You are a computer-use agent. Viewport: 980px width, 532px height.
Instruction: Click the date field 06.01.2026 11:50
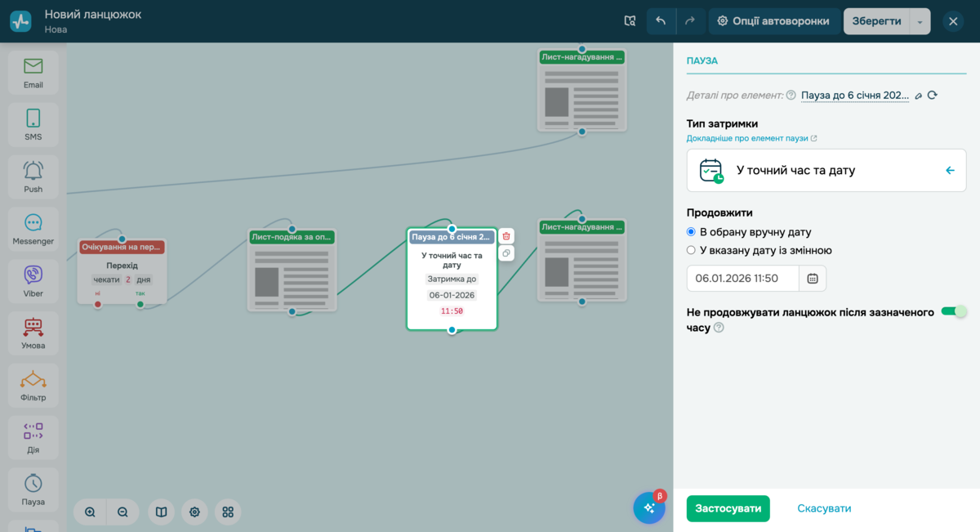742,279
